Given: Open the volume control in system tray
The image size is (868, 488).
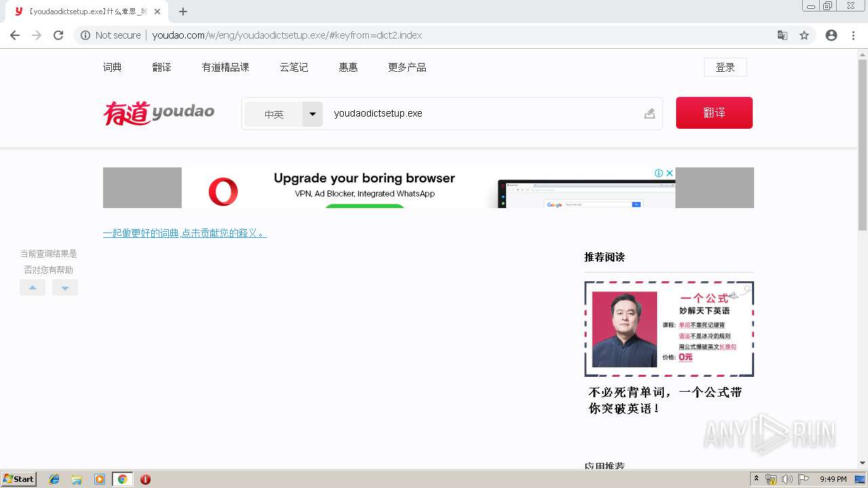Looking at the screenshot, I should 787,479.
